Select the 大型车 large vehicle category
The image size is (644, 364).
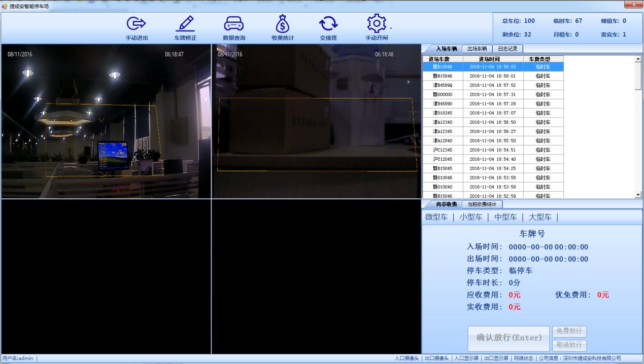[539, 216]
